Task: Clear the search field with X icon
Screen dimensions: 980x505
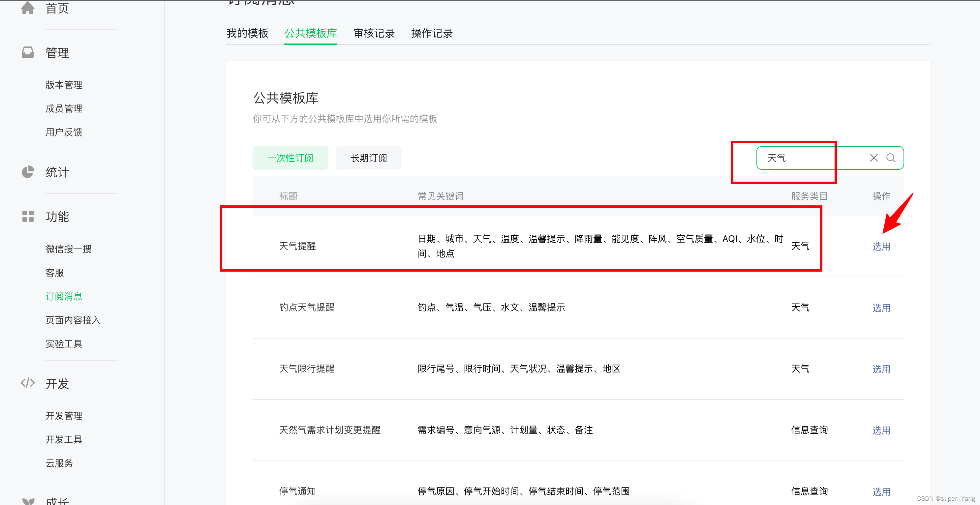Action: point(873,158)
